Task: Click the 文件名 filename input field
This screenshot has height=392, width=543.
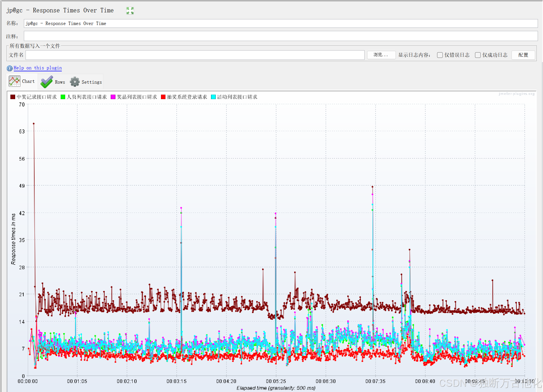Action: tap(195, 55)
